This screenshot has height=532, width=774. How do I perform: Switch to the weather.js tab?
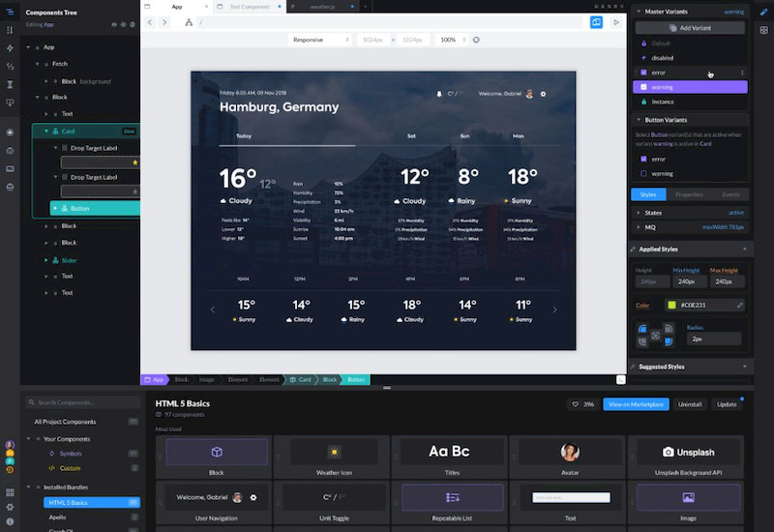tap(322, 7)
